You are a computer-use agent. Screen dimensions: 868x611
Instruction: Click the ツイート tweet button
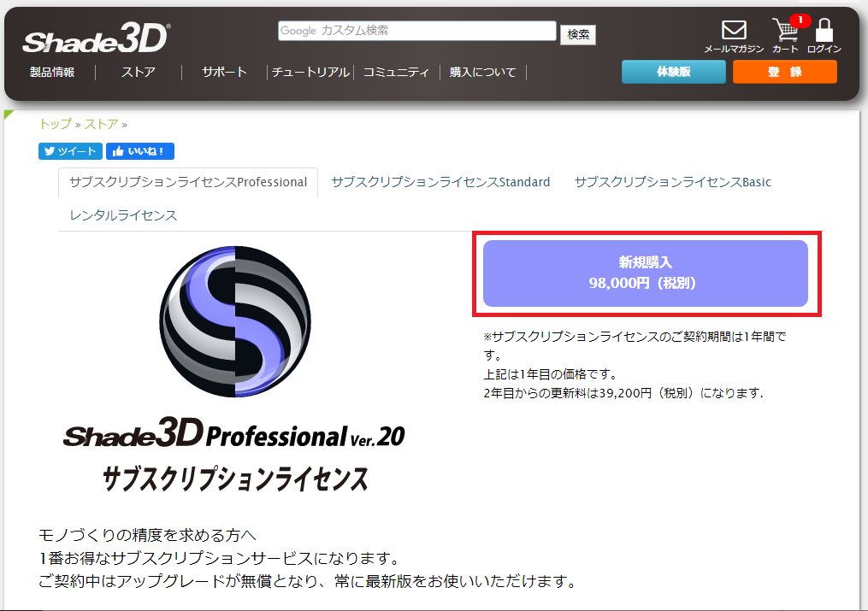point(70,151)
